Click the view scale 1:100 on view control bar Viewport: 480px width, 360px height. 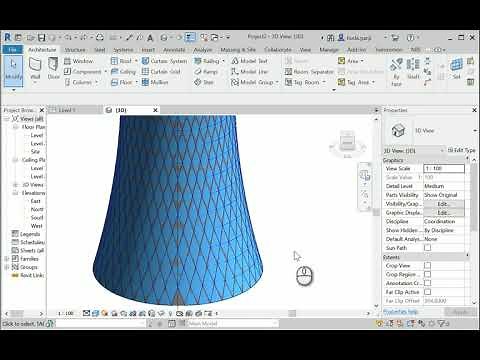pos(65,313)
